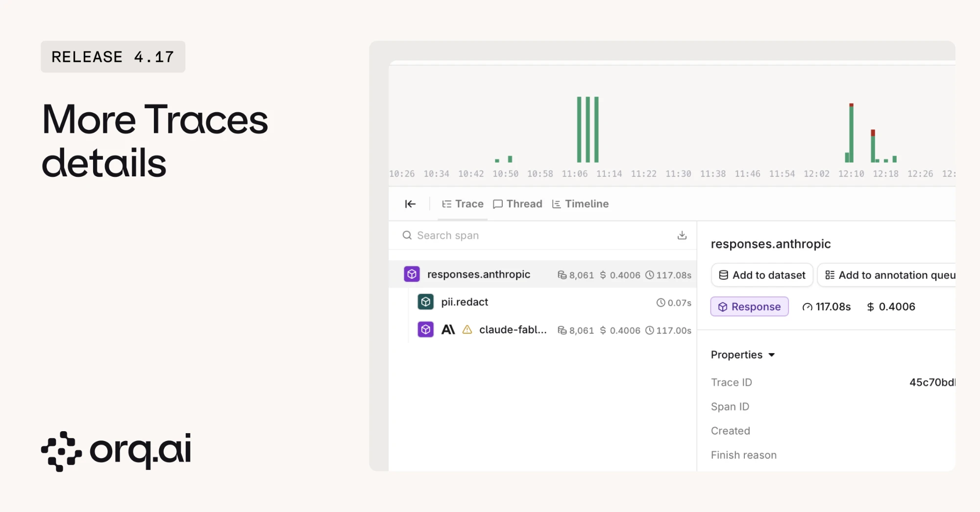Collapse the panel with the back arrow icon
The height and width of the screenshot is (512, 980).
click(410, 204)
